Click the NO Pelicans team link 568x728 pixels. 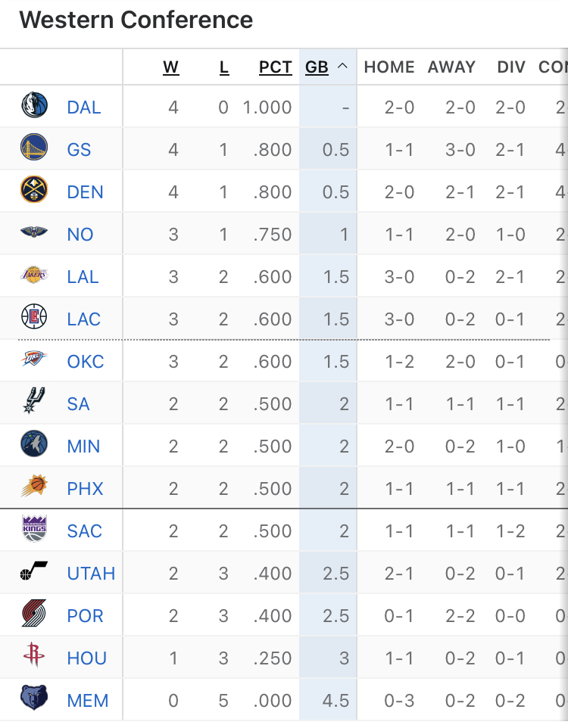80,235
